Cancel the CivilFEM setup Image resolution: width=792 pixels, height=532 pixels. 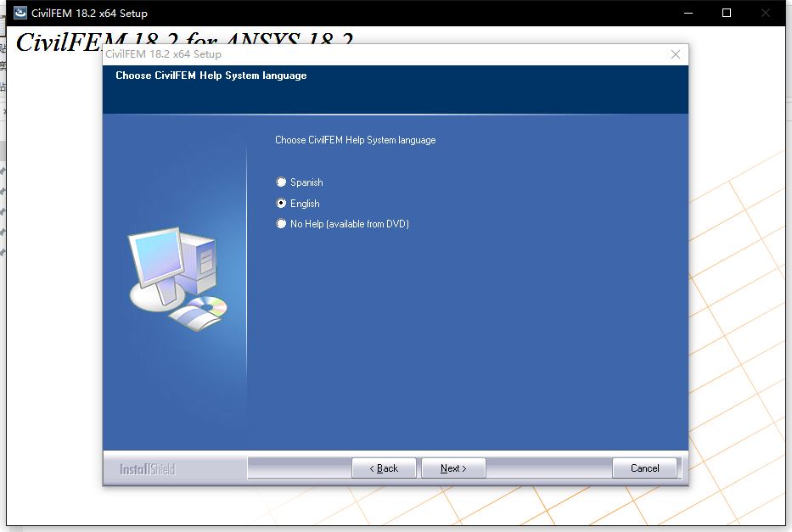[x=644, y=468]
